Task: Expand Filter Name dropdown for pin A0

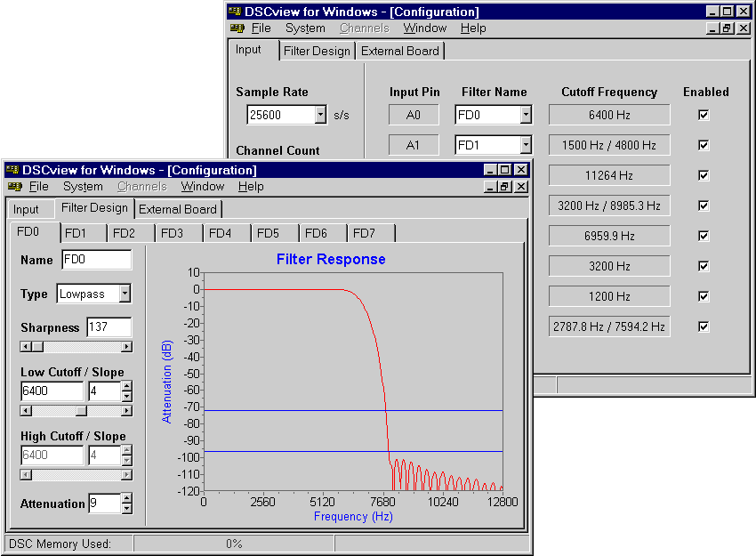Action: point(526,115)
